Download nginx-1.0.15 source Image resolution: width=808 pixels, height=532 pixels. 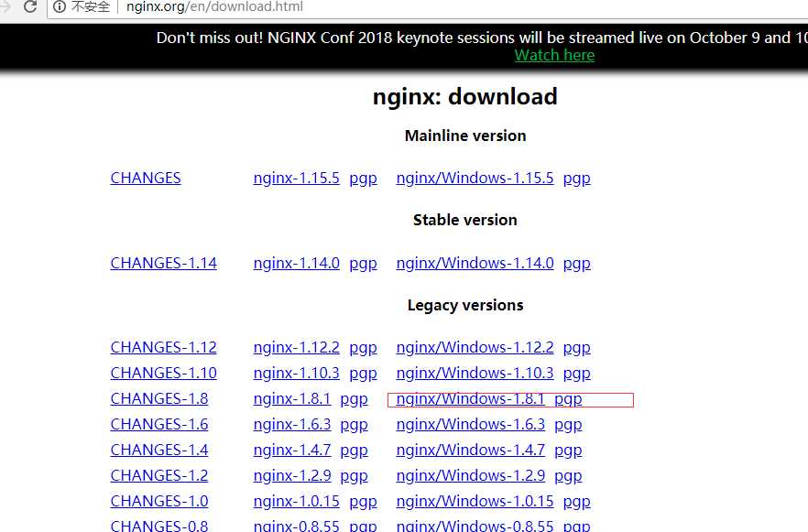(296, 501)
